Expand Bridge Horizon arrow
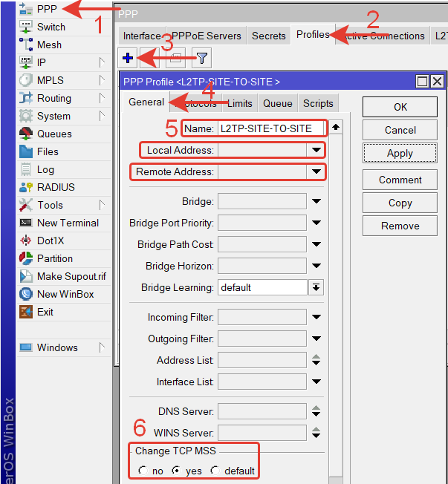 point(316,266)
